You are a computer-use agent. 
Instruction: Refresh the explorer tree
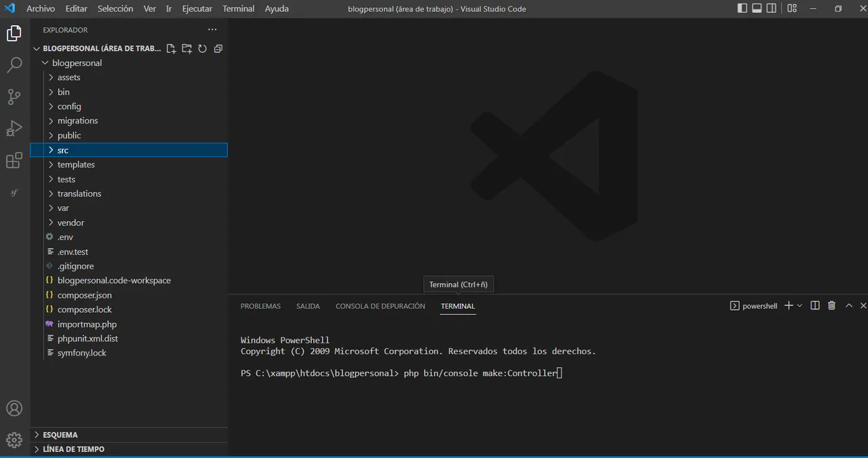[202, 49]
